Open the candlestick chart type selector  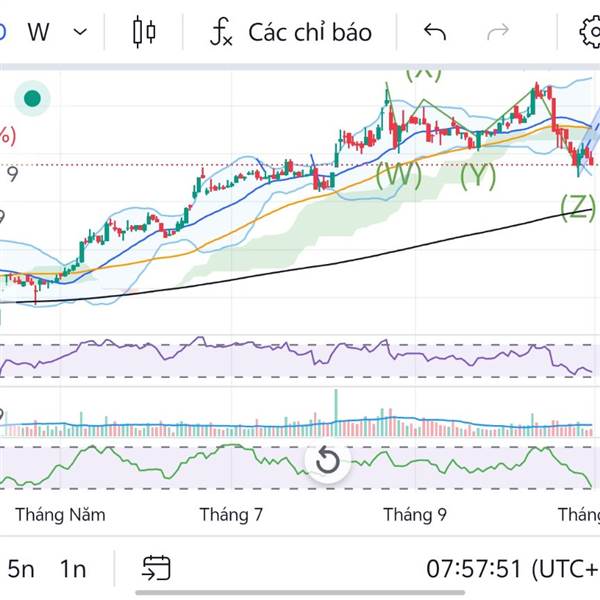click(x=144, y=32)
